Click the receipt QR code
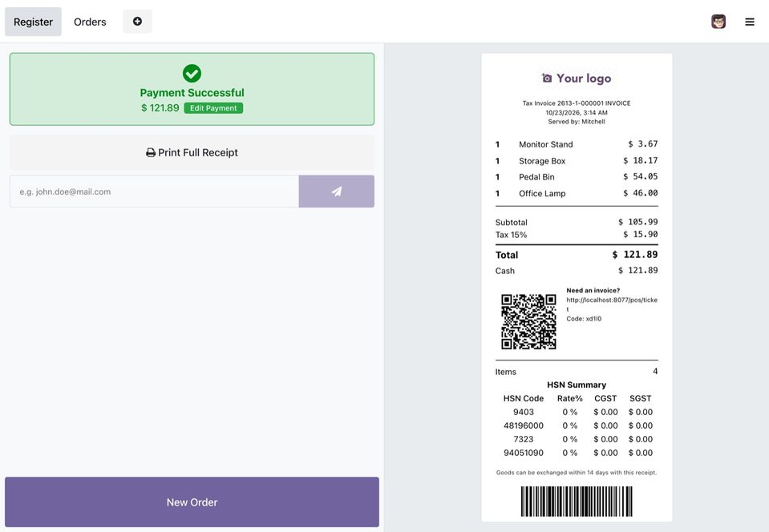Image resolution: width=769 pixels, height=532 pixels. tap(528, 321)
